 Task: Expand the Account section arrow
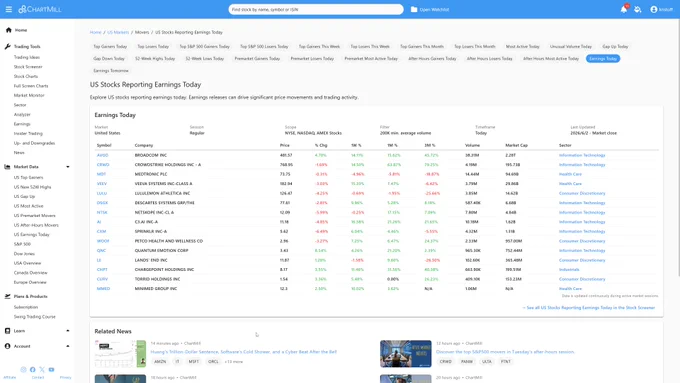(68, 346)
